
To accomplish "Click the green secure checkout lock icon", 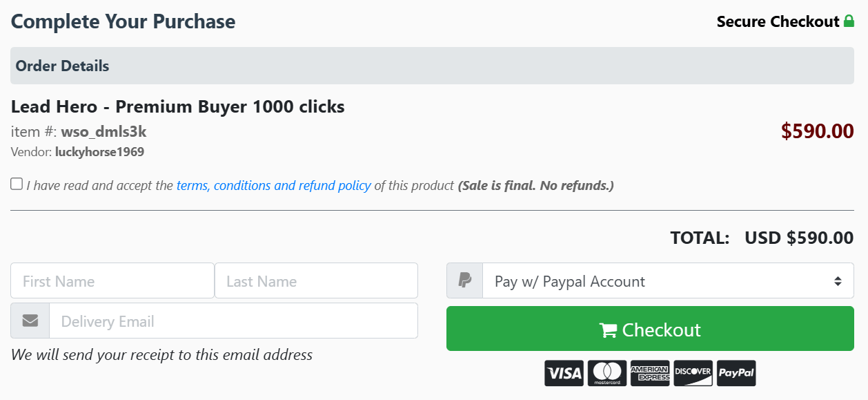I will (x=849, y=21).
